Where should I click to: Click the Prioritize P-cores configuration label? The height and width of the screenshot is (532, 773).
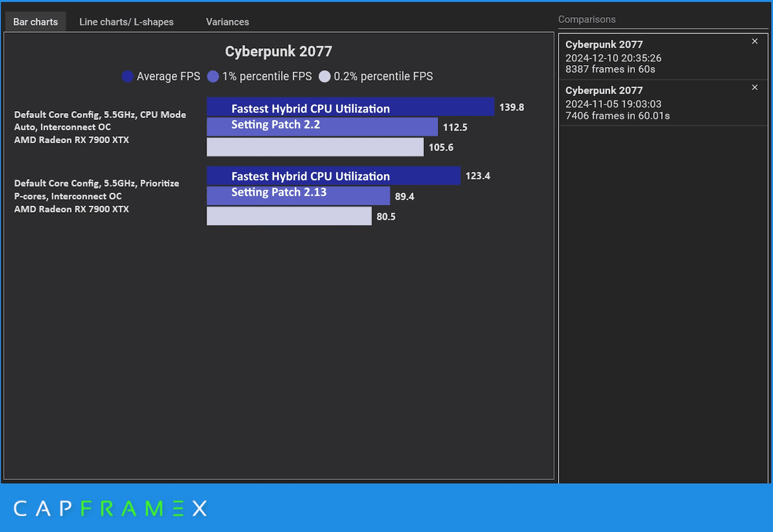pyautogui.click(x=97, y=196)
